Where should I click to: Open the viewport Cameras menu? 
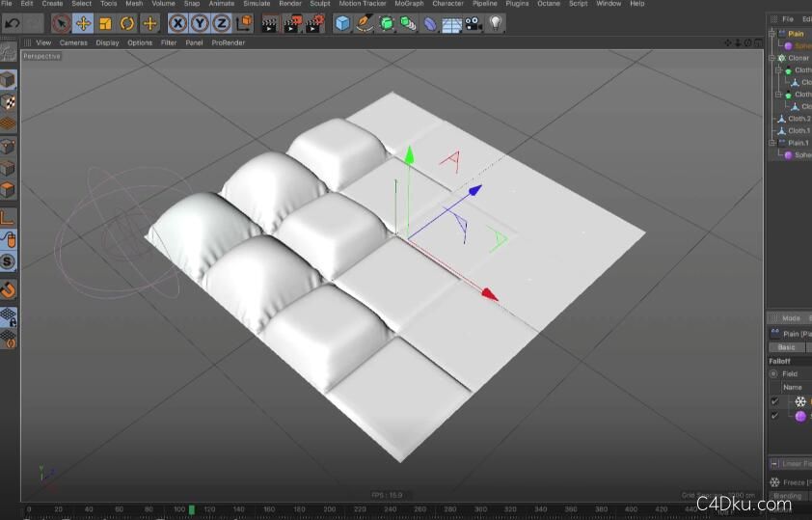pos(73,42)
